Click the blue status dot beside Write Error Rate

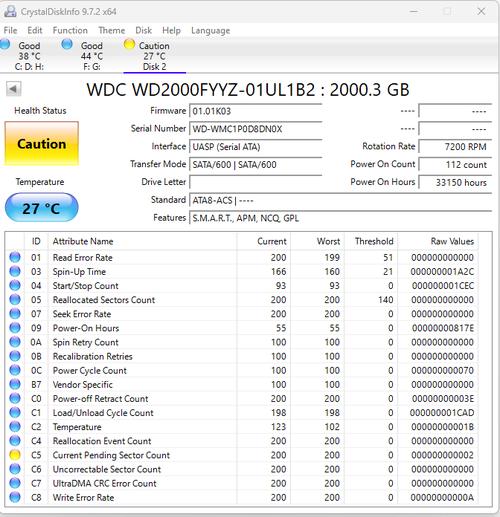(x=15, y=497)
